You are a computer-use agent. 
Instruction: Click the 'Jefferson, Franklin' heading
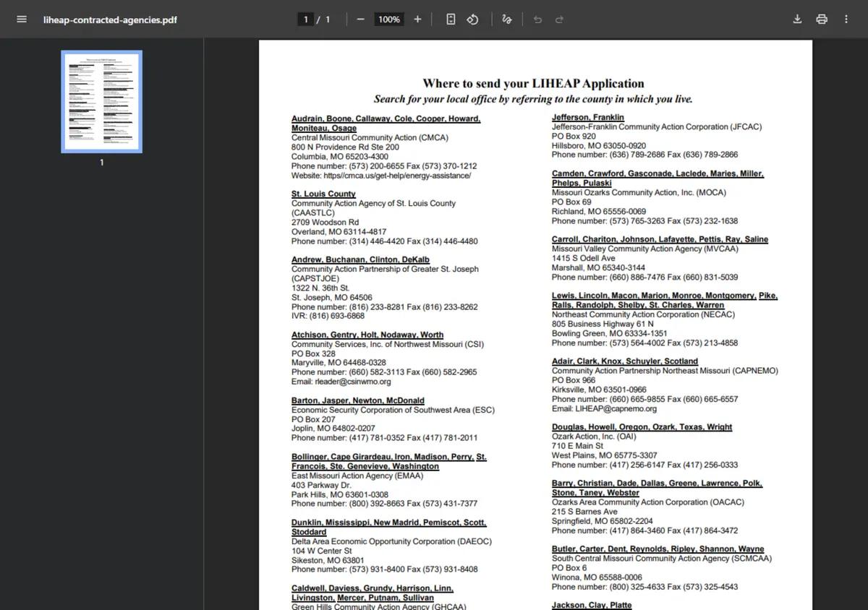pyautogui.click(x=587, y=117)
